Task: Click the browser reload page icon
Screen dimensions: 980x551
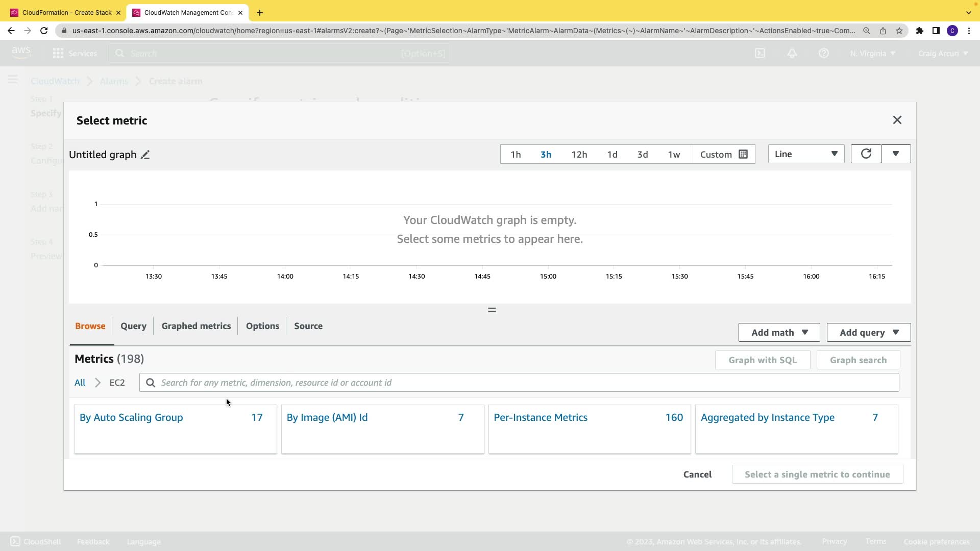Action: (x=44, y=31)
